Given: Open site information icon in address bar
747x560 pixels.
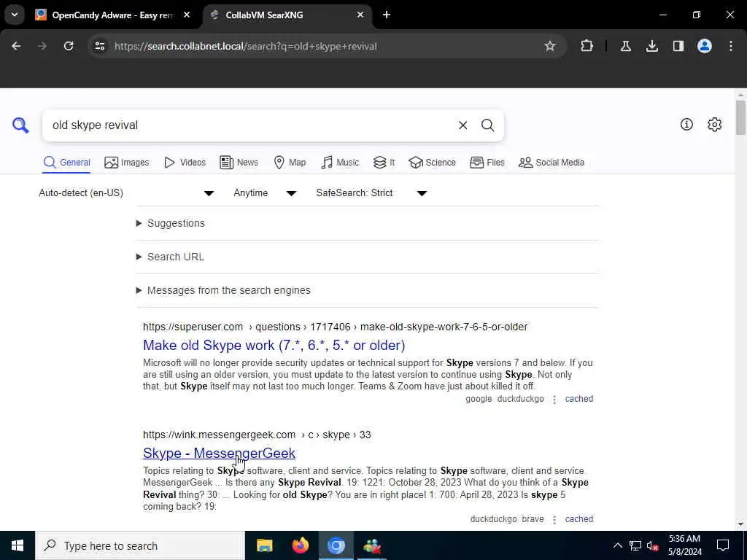Looking at the screenshot, I should pos(99,46).
